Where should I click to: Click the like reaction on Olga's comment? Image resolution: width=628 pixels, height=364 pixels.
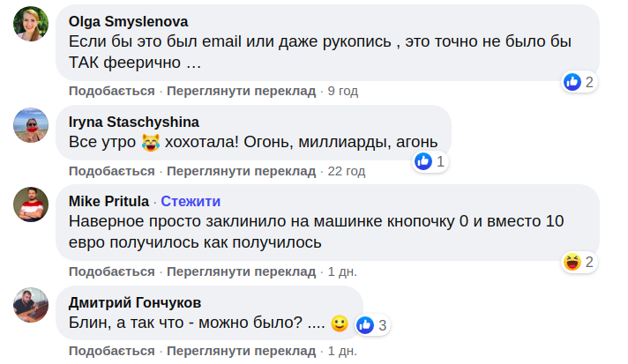(573, 82)
